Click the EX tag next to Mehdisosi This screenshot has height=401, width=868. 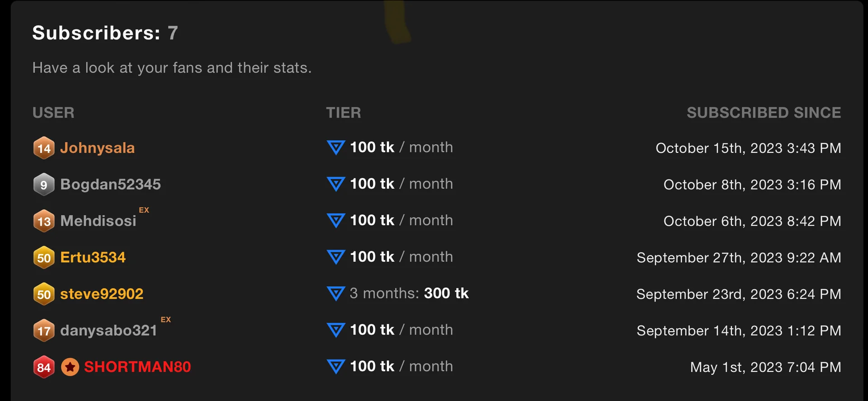(x=144, y=210)
